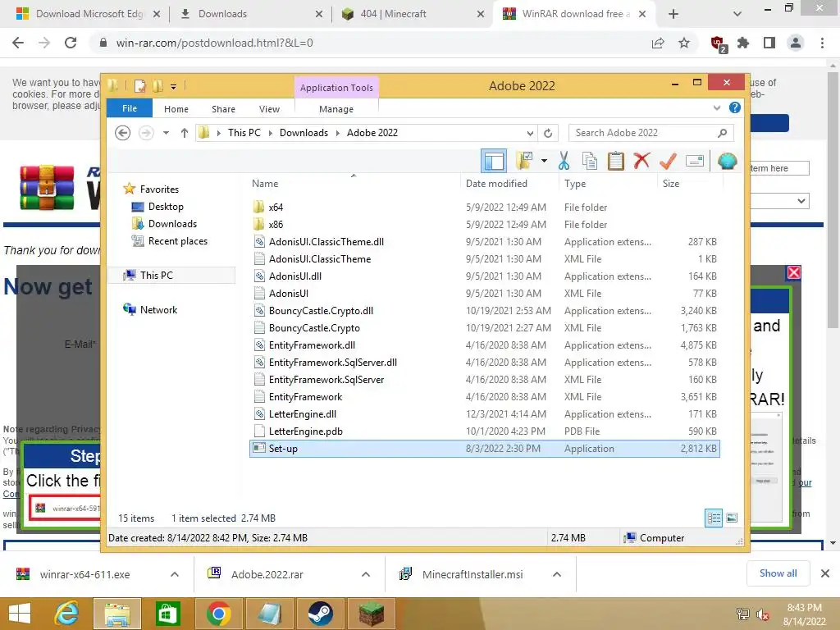Click the folder options icon with checkbox

(x=523, y=160)
